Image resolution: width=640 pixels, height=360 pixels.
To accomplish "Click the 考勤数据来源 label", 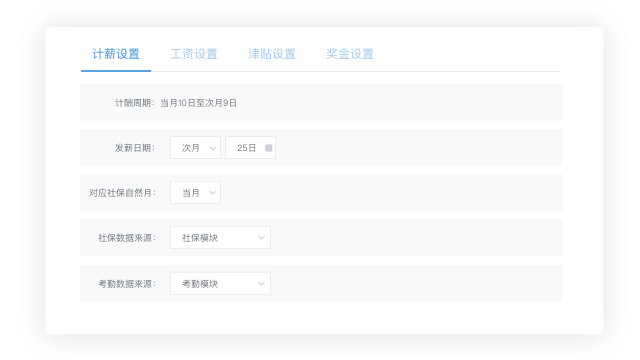I will pyautogui.click(x=127, y=284).
